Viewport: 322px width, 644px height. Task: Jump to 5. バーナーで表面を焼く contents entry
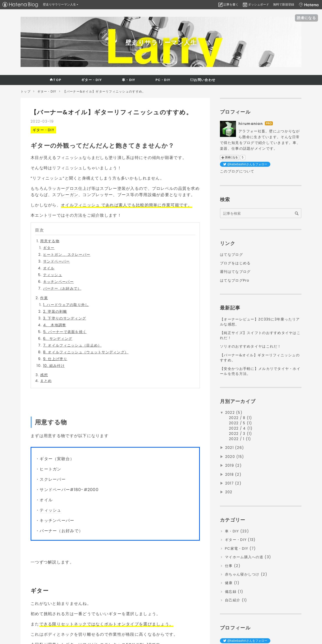[65, 332]
